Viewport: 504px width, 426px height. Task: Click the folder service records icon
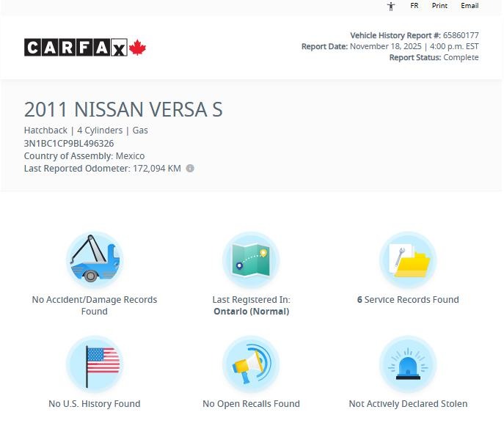(408, 260)
